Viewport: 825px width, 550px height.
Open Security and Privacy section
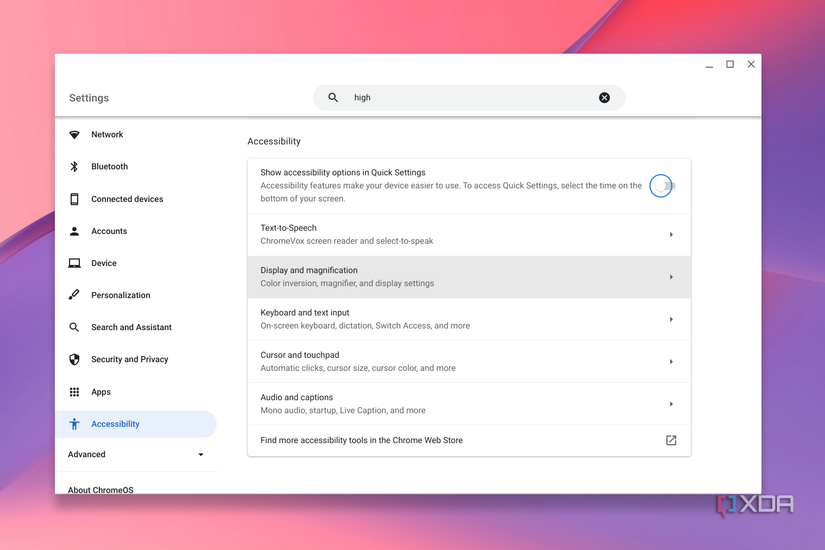[x=129, y=359]
